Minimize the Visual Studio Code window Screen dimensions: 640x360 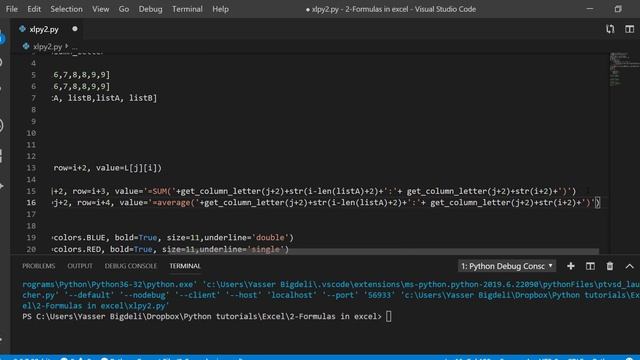[590, 9]
